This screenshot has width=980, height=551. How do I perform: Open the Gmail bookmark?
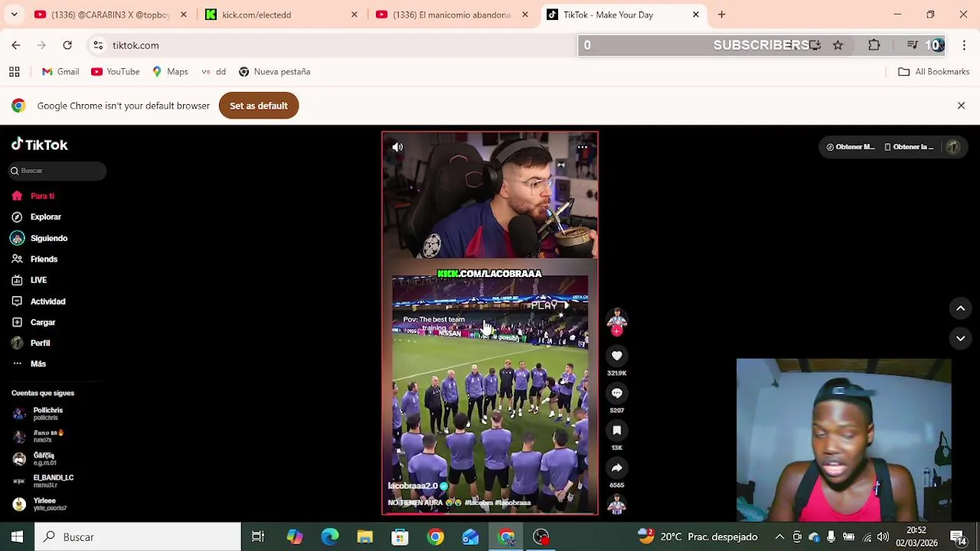pyautogui.click(x=60, y=72)
